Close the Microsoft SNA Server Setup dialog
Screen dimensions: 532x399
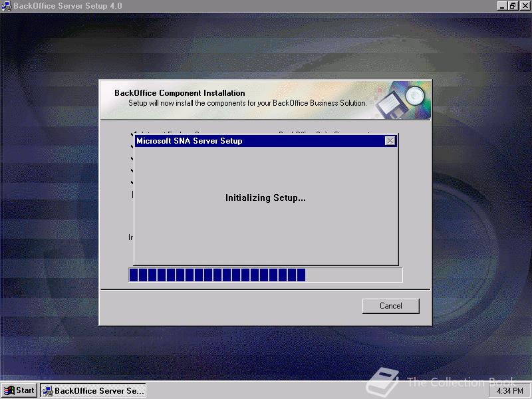pos(390,141)
